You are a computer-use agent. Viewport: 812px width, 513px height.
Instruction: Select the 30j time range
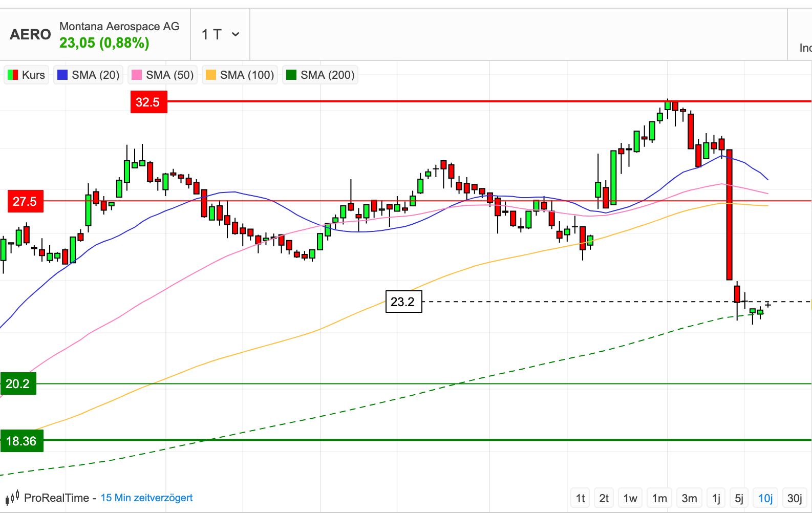[795, 498]
